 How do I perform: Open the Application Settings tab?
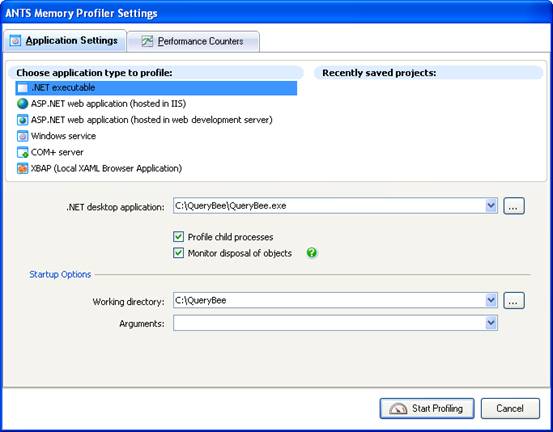(x=65, y=41)
